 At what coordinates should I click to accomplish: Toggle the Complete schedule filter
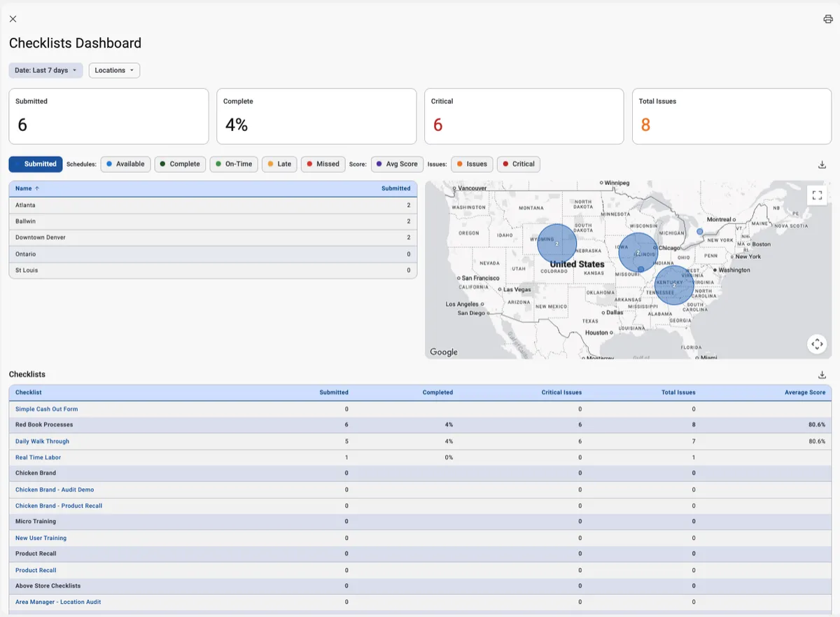pos(180,164)
